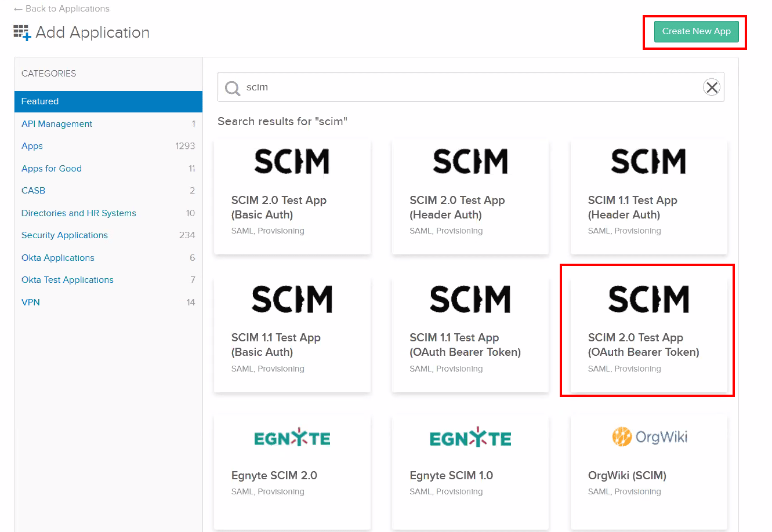The image size is (772, 532).
Task: Open the Security Applications category
Action: 64,235
